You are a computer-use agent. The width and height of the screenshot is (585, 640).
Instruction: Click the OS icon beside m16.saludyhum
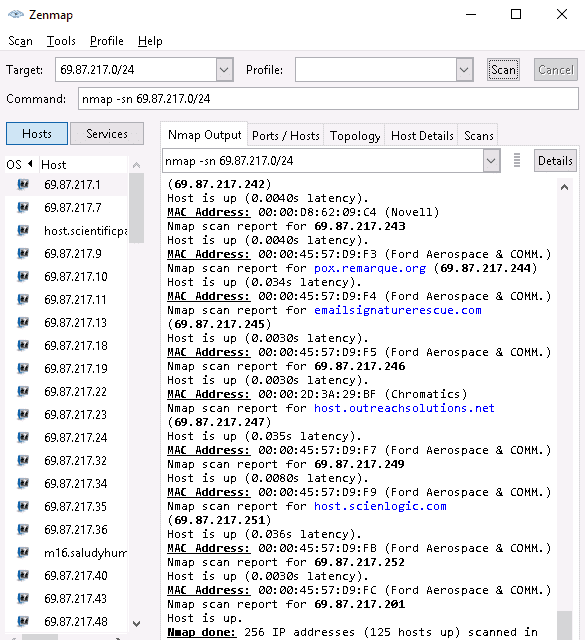point(23,553)
